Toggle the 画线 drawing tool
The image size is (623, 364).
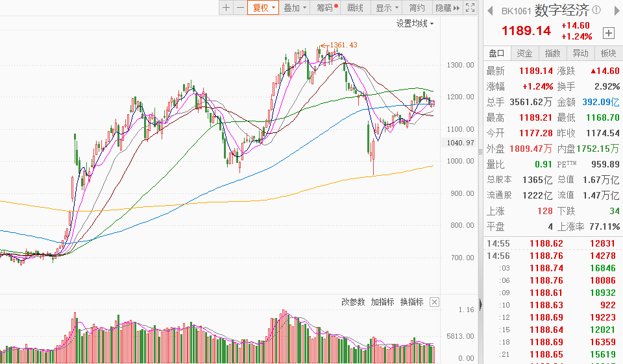(x=356, y=8)
